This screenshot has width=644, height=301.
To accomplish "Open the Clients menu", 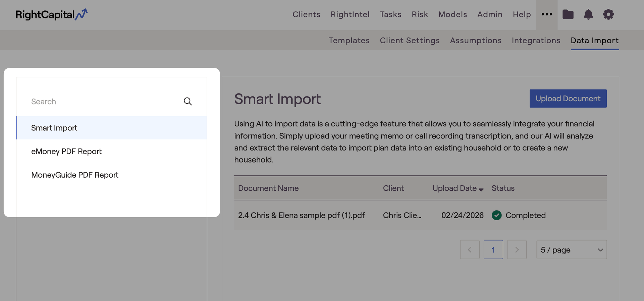I will (306, 14).
